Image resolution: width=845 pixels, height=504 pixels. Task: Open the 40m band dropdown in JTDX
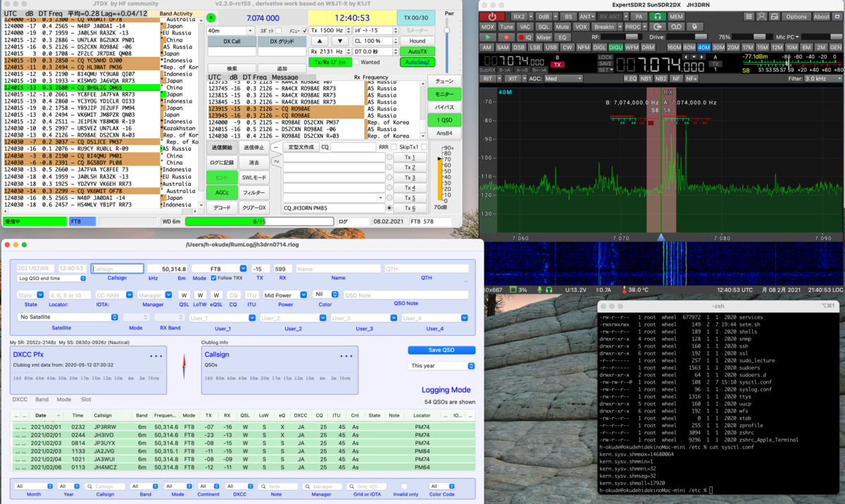coord(231,30)
